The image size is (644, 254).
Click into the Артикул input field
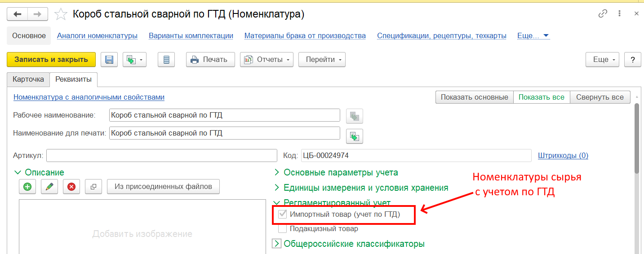[162, 156]
